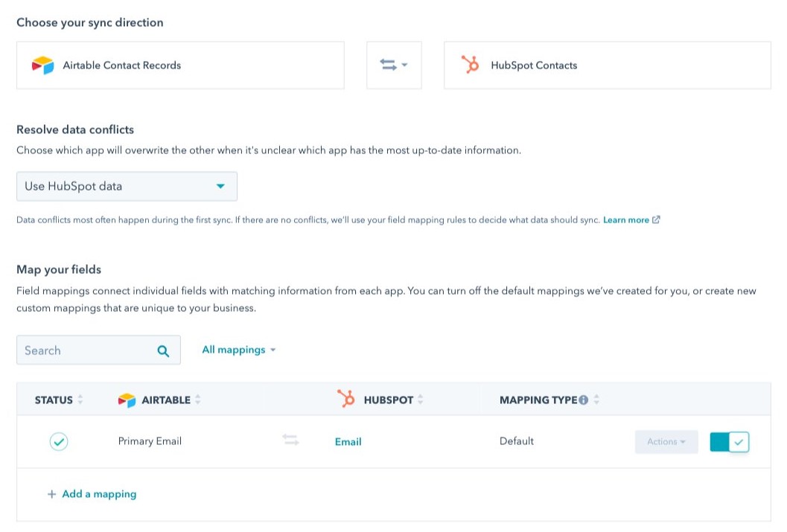This screenshot has height=532, width=787.
Task: Open the Actions dropdown for Primary Email
Action: (x=666, y=442)
